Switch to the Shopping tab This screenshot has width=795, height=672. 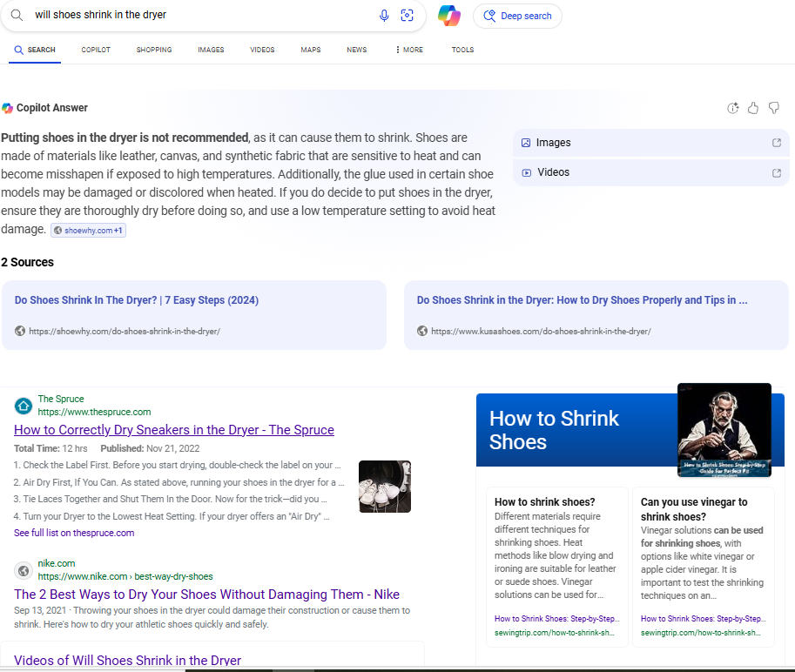pos(154,50)
